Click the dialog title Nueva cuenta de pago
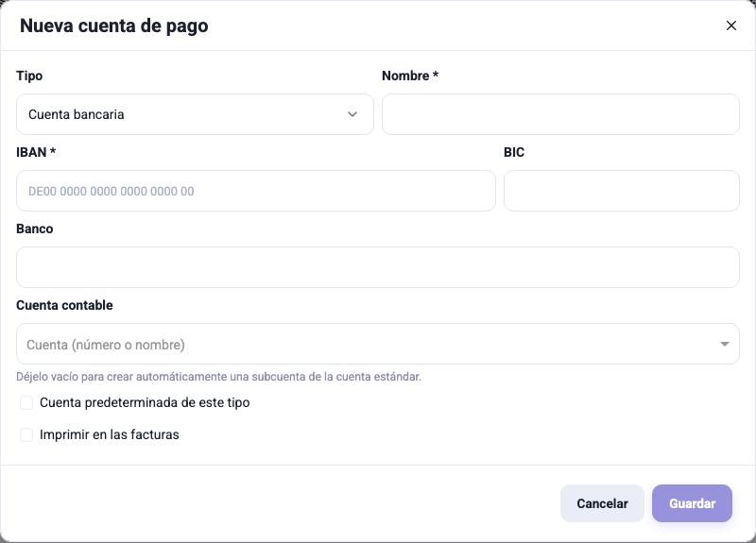The width and height of the screenshot is (756, 543). (x=114, y=25)
